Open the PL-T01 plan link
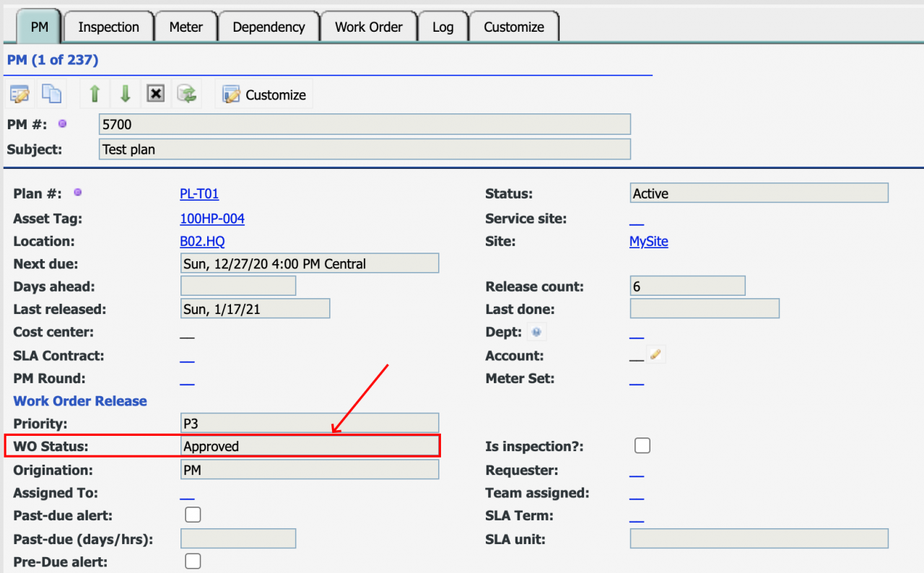 [199, 194]
